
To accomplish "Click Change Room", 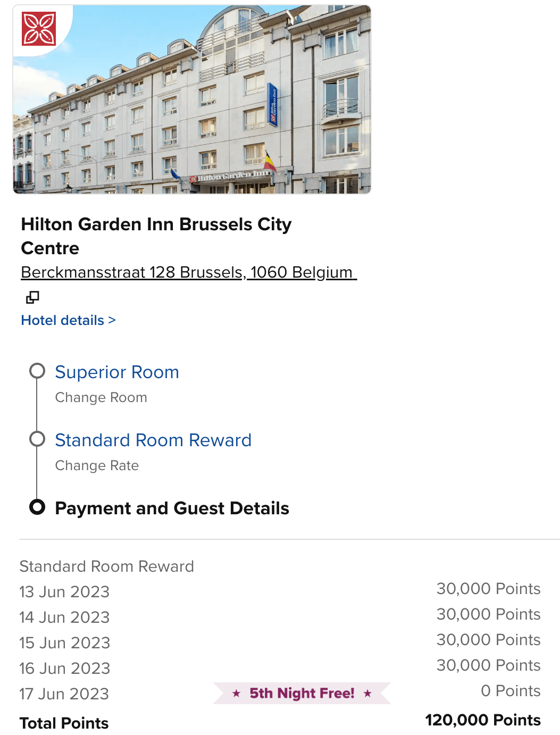I will pos(101,398).
